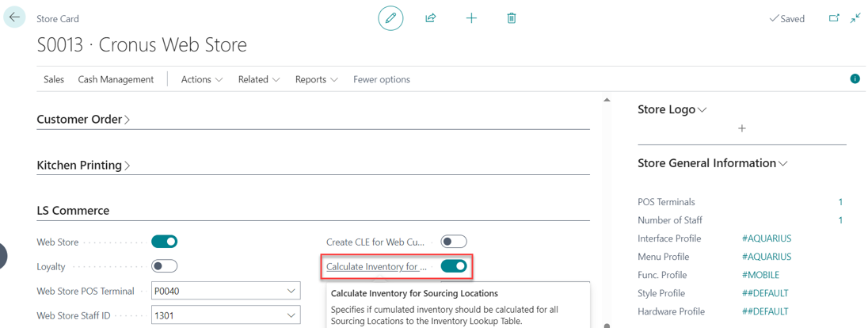Click the collapse page arrows icon
Viewport: 868px width, 328px height.
[x=855, y=17]
